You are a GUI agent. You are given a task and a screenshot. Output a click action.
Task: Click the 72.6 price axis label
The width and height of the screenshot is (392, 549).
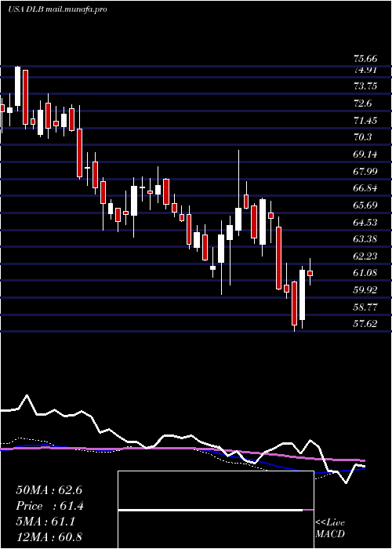pos(362,104)
